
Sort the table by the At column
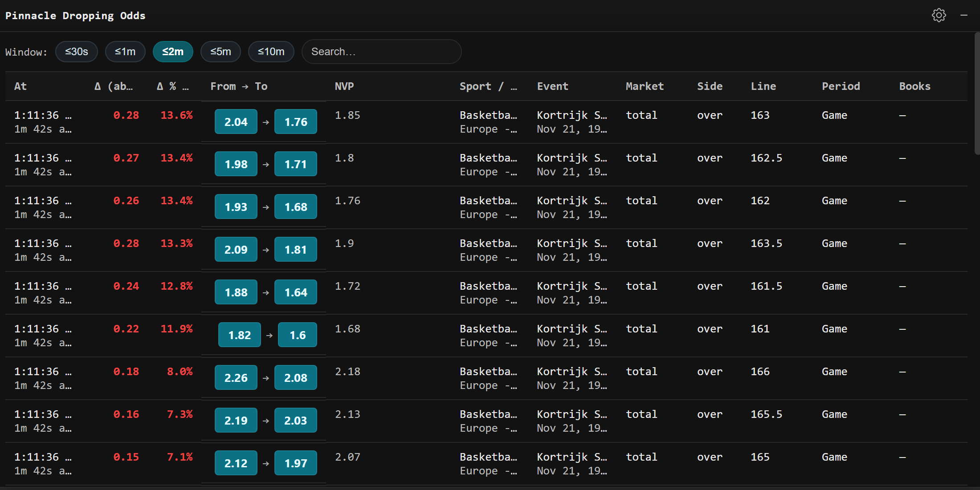[20, 86]
